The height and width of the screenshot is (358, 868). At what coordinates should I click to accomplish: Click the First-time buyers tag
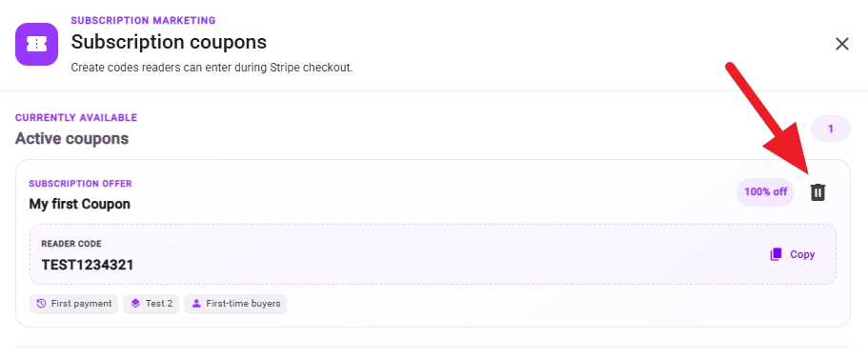click(x=235, y=304)
